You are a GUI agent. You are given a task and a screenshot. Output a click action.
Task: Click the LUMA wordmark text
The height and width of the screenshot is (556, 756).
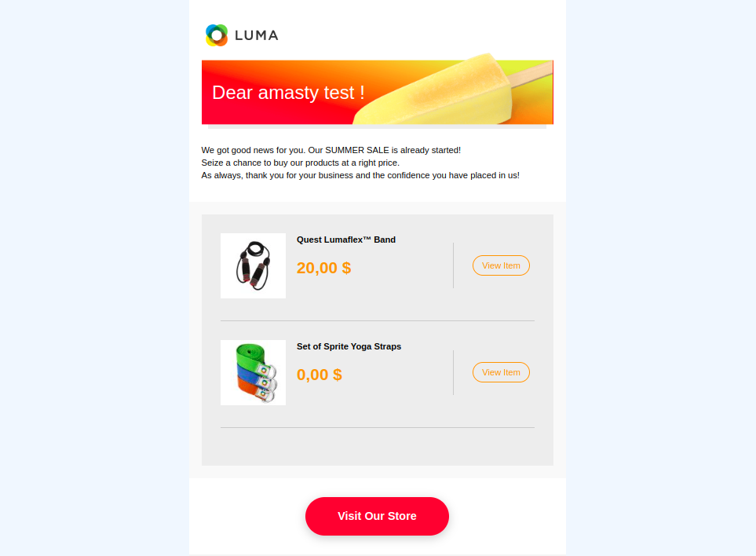(257, 35)
